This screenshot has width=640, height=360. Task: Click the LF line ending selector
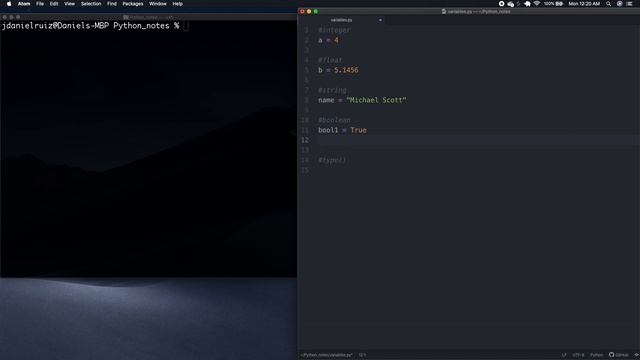[x=564, y=355]
